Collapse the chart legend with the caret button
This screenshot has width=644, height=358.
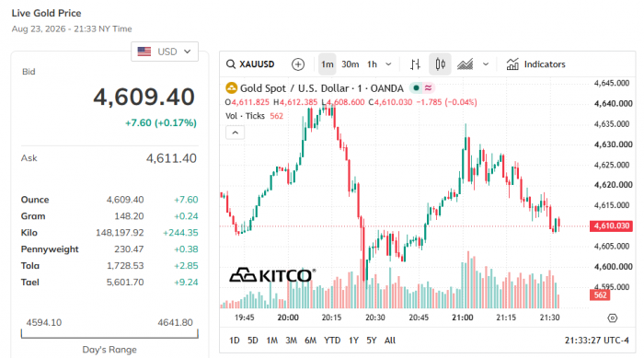point(235,133)
